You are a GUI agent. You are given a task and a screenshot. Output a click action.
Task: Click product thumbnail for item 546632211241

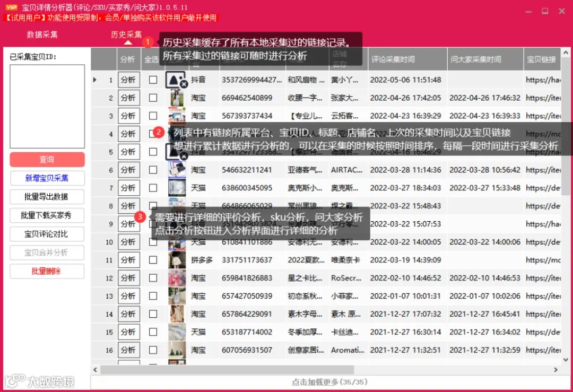177,170
